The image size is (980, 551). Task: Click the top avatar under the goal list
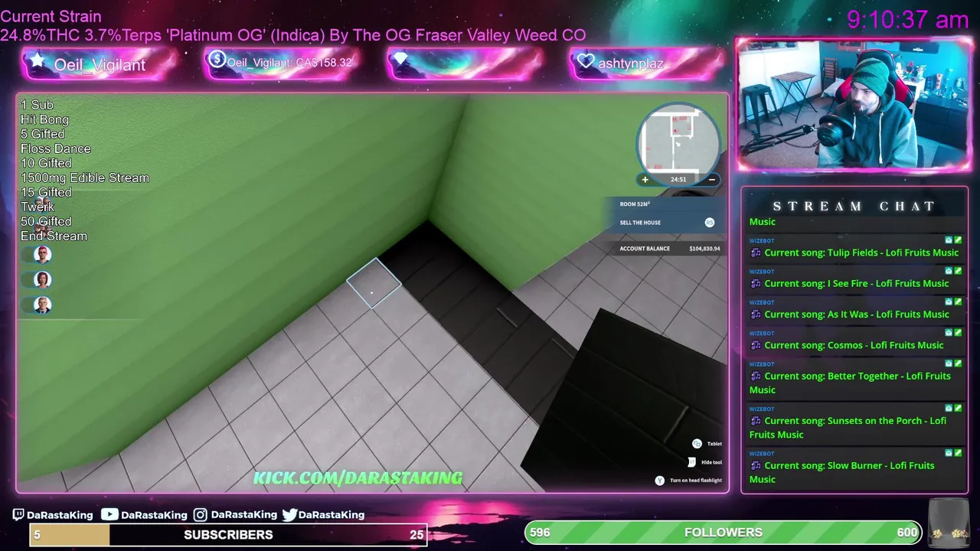pos(43,255)
